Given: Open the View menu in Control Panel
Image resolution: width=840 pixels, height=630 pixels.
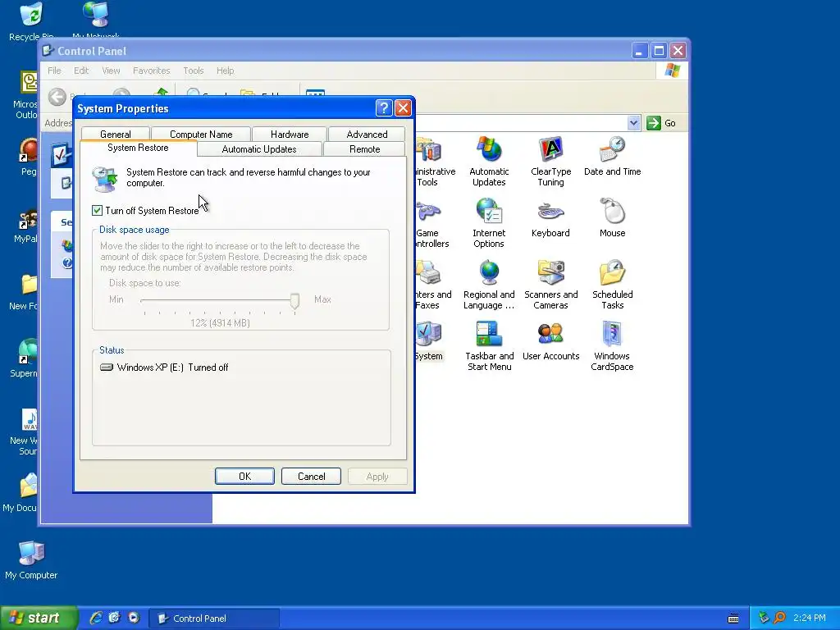Looking at the screenshot, I should (x=111, y=71).
